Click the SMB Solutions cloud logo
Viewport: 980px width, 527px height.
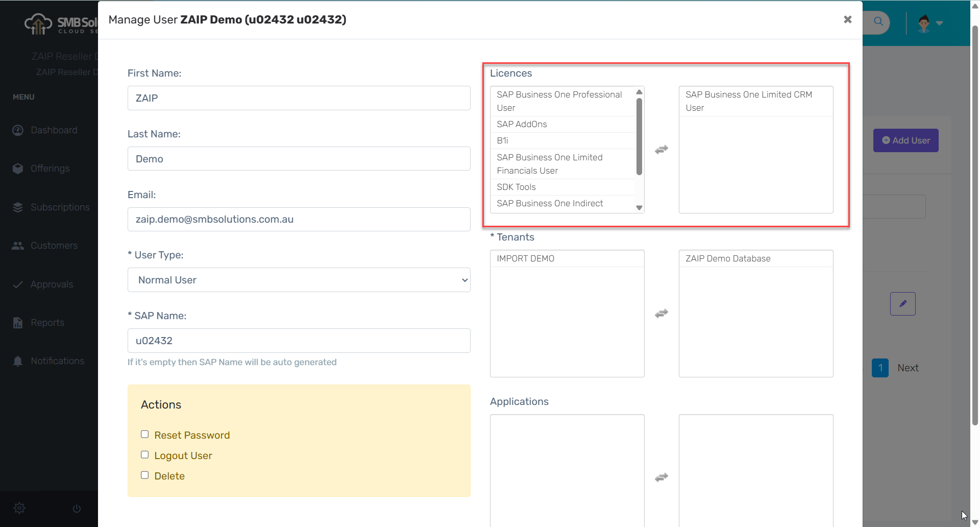[x=61, y=23]
